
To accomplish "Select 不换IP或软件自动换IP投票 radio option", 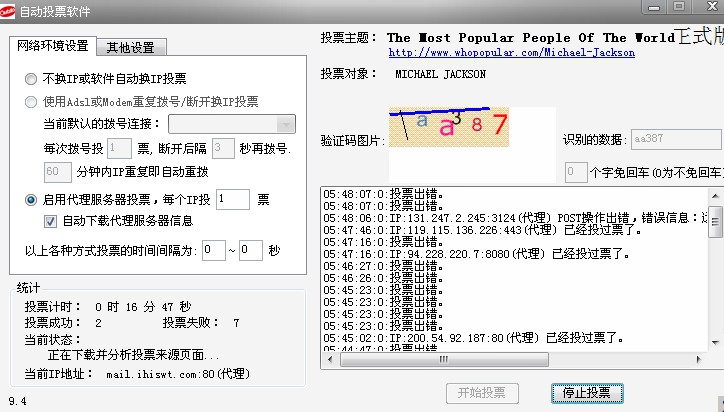I will click(x=32, y=78).
